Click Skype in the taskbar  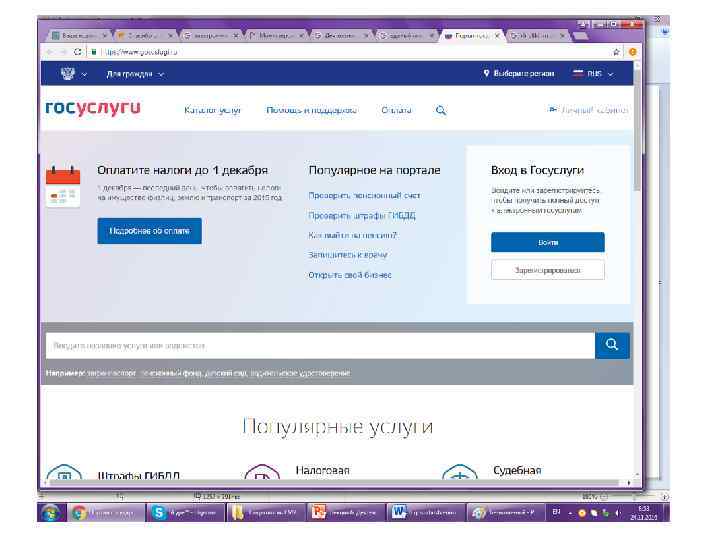(x=186, y=512)
